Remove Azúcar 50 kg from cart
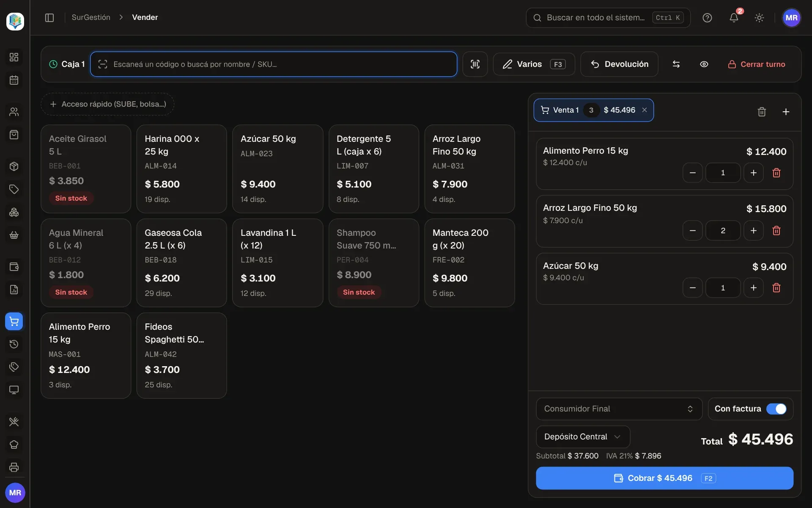The height and width of the screenshot is (508, 812). coord(776,288)
